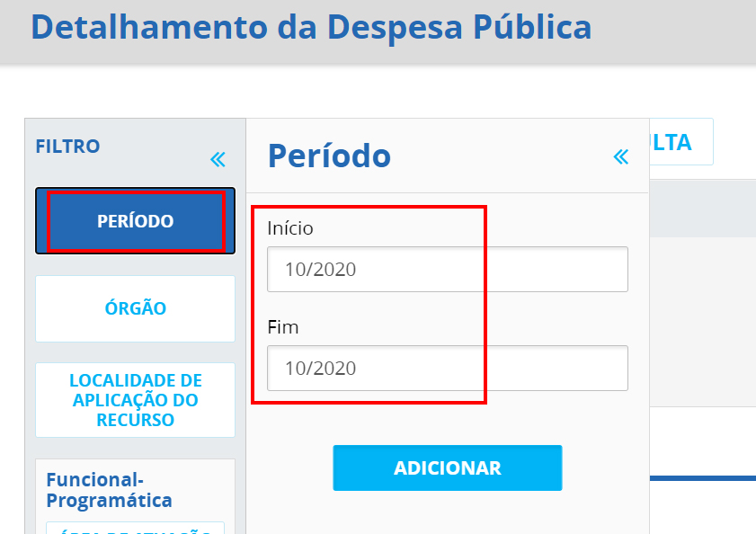Click the Início field label
The image size is (756, 534).
click(x=290, y=228)
